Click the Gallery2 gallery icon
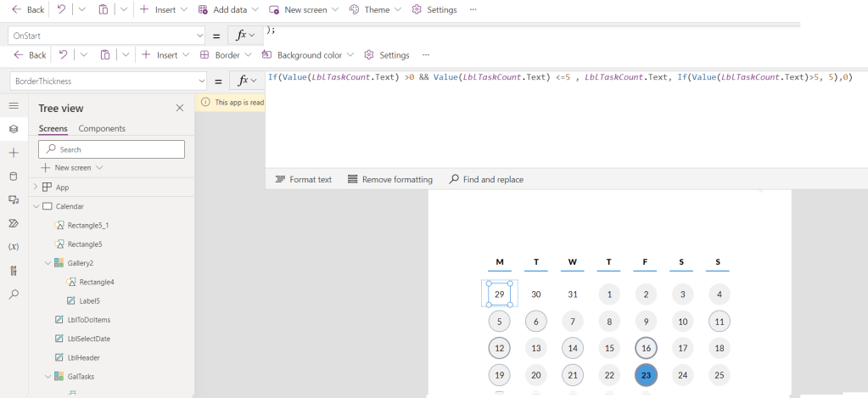The height and width of the screenshot is (398, 868). click(59, 263)
